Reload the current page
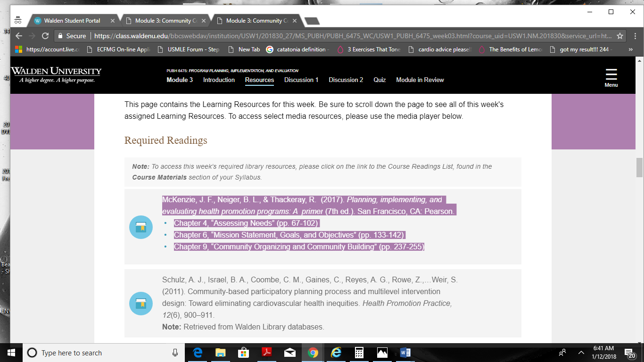Screen dimensions: 644x362 45,36
